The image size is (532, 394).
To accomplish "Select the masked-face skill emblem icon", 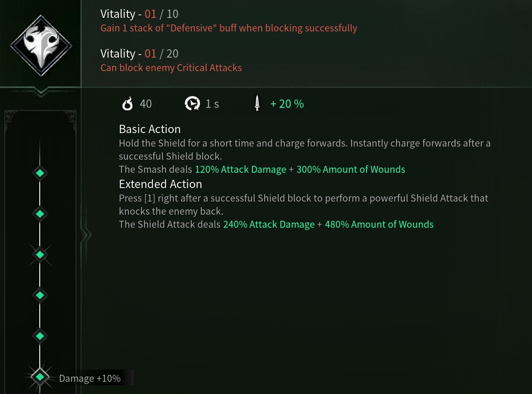I will [41, 46].
